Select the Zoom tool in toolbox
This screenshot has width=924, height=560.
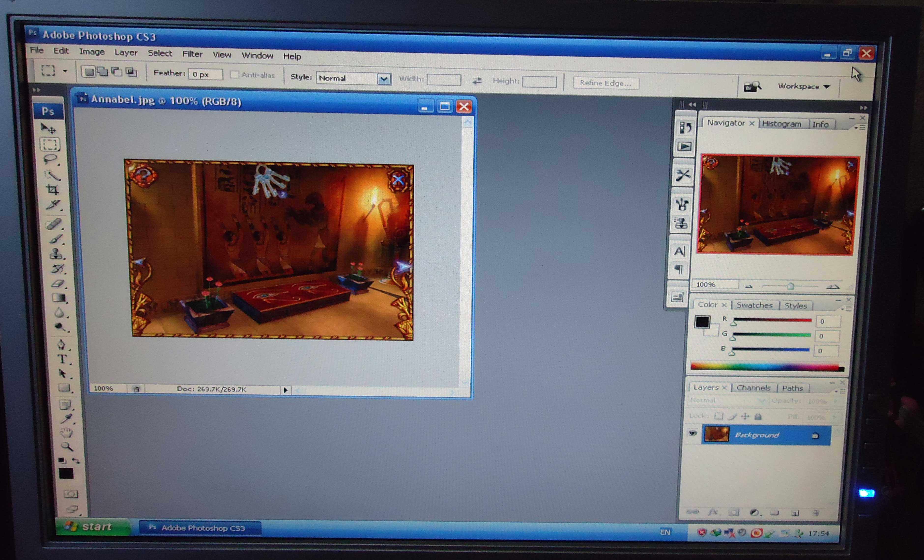coord(67,447)
